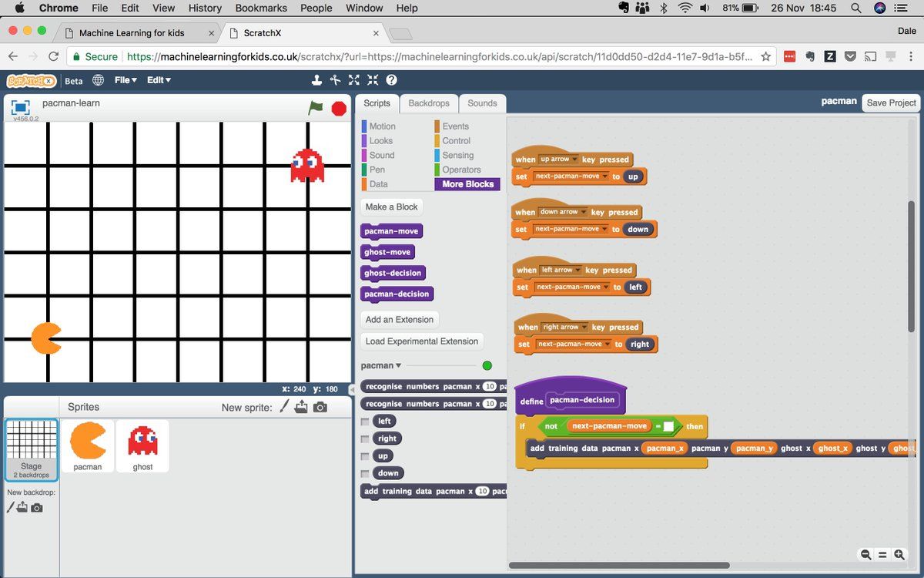Select the Scripts tab
Image resolution: width=924 pixels, height=578 pixels.
(x=377, y=103)
